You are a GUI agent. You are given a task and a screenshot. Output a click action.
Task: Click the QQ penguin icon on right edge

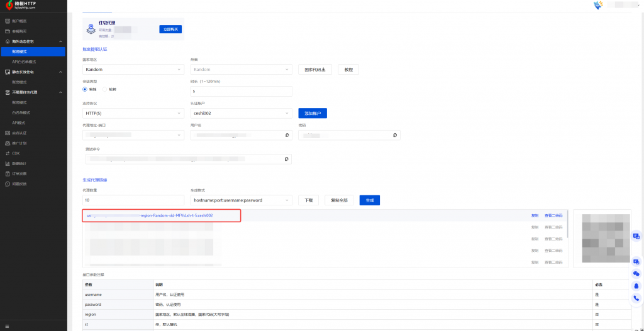[x=636, y=286]
